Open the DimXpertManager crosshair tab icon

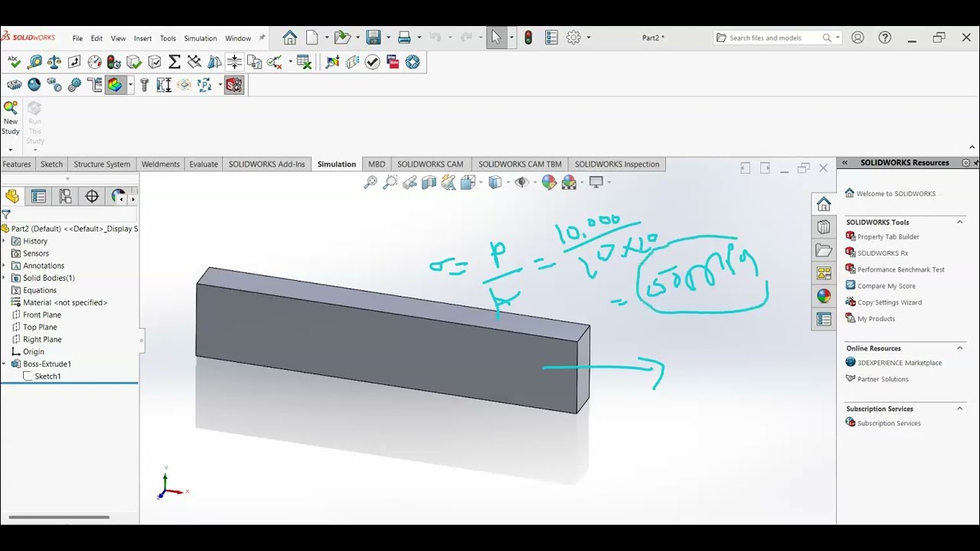pos(92,197)
